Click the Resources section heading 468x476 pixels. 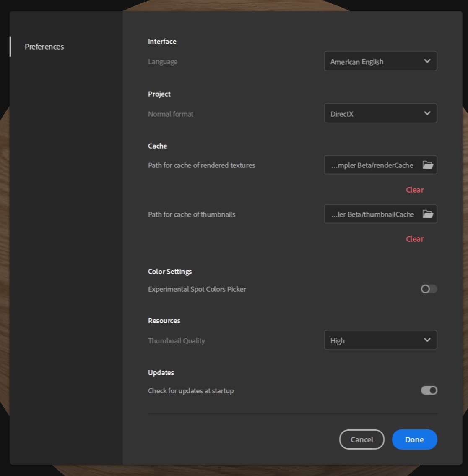click(x=164, y=321)
